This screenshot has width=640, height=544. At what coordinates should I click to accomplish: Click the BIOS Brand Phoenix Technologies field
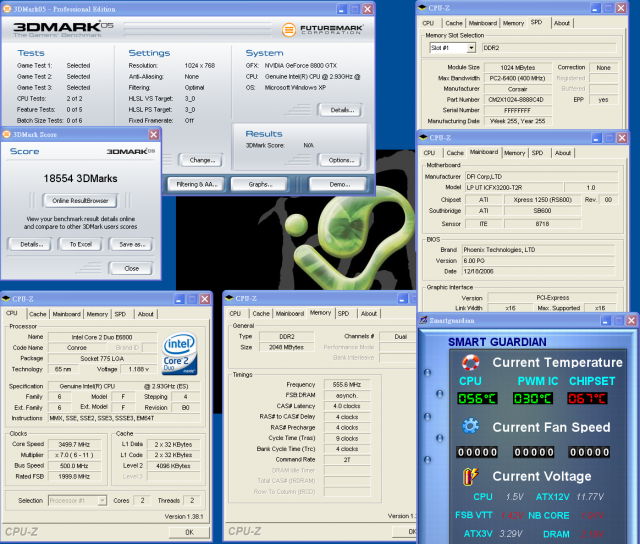pyautogui.click(x=538, y=250)
